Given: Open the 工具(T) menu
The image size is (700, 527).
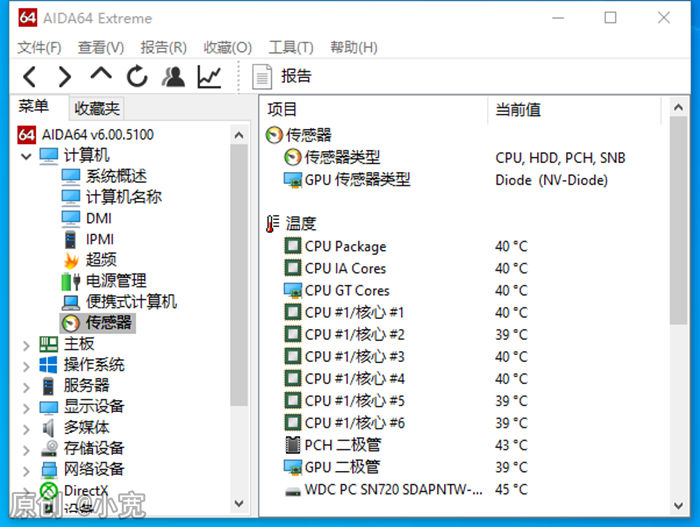Looking at the screenshot, I should [x=291, y=47].
